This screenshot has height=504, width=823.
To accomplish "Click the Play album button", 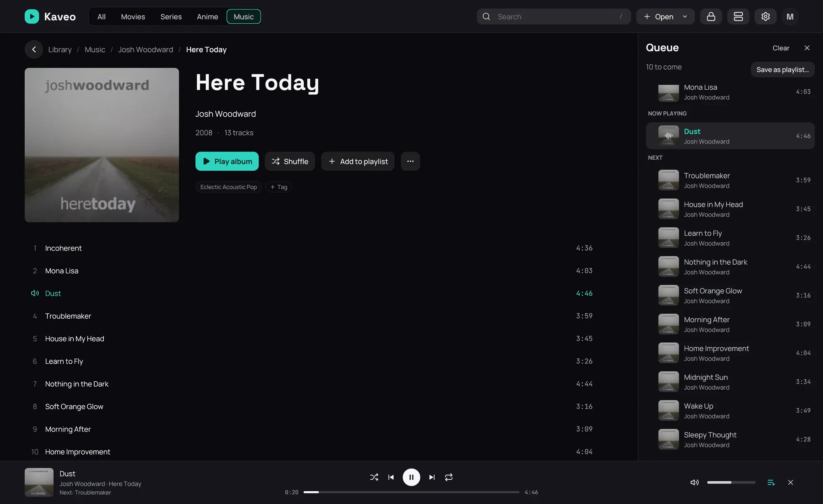I will [227, 161].
